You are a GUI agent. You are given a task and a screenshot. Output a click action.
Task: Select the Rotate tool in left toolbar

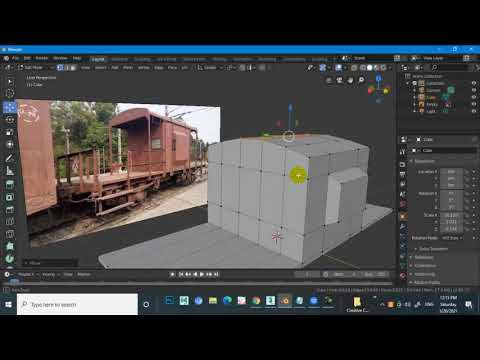tap(10, 120)
